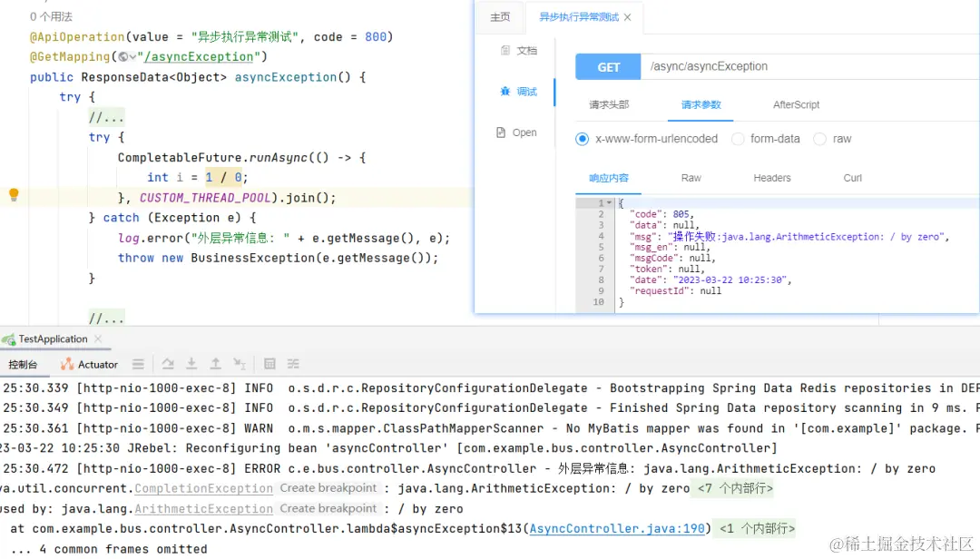Switch to the Headers response tab
Screen dimensions: 980x559
[x=772, y=178]
